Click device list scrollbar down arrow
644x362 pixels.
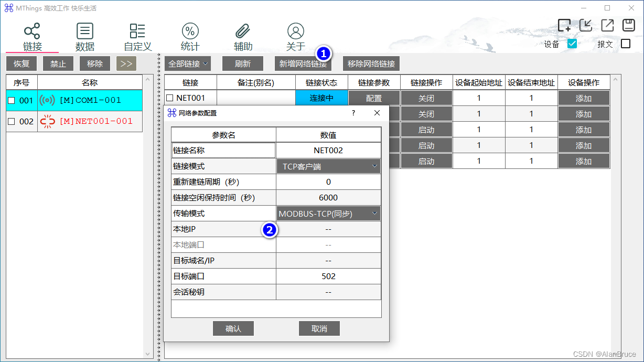click(x=147, y=354)
